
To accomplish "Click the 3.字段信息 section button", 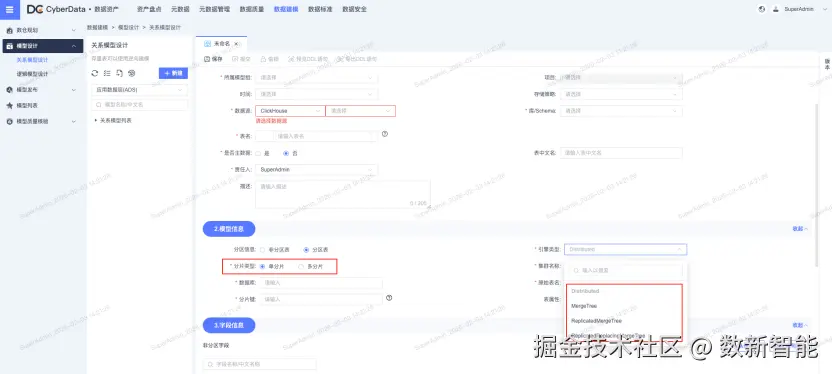I will pyautogui.click(x=229, y=325).
